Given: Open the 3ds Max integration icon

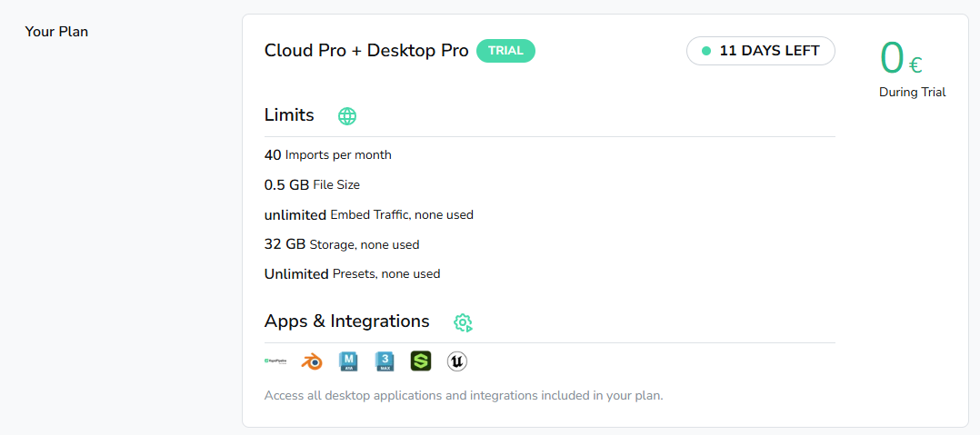Looking at the screenshot, I should point(385,361).
